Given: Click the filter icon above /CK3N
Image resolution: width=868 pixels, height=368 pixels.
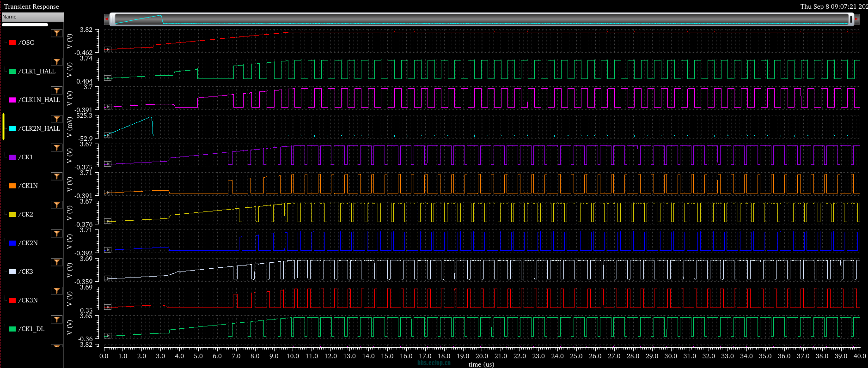Looking at the screenshot, I should pos(56,291).
